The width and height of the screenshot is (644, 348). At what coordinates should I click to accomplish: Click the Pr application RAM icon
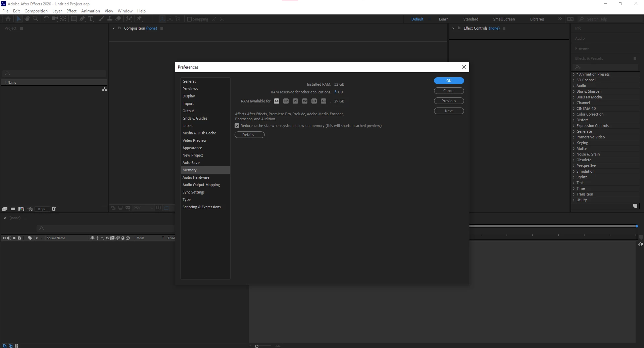(286, 101)
